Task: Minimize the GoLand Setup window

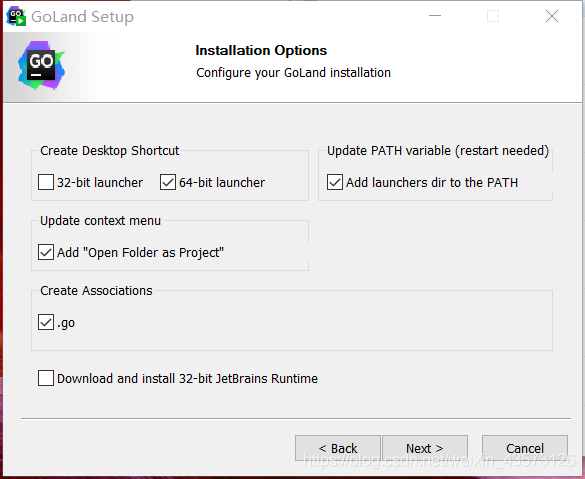Action: point(435,16)
